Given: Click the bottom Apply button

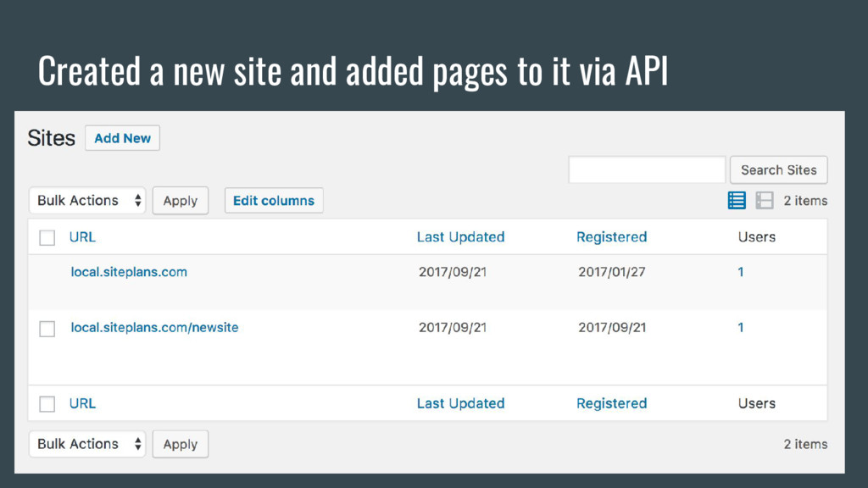Looking at the screenshot, I should point(181,444).
